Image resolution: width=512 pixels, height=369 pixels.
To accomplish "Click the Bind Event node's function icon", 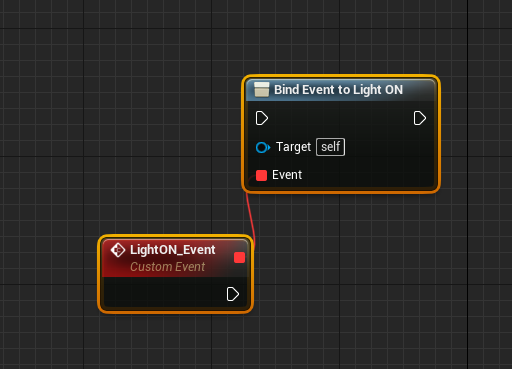I will 261,90.
